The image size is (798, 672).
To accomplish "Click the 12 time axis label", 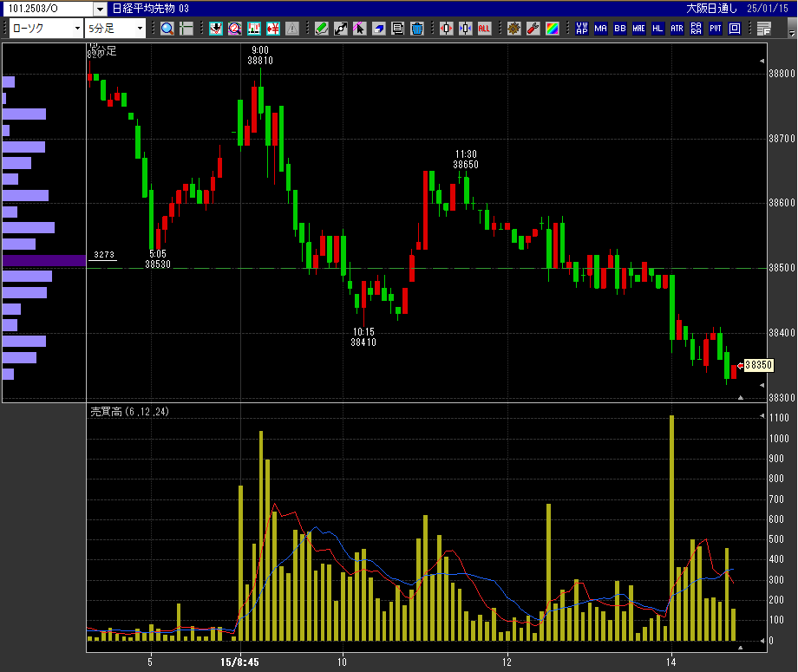I will pos(507,662).
